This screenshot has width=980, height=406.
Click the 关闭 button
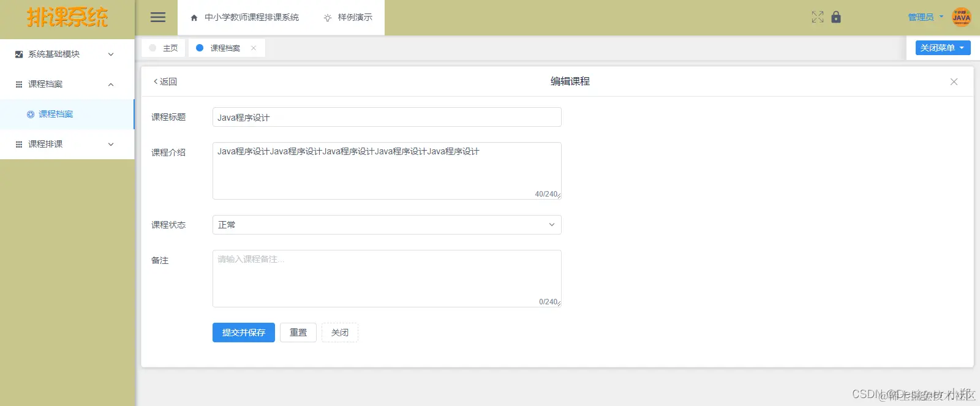340,333
